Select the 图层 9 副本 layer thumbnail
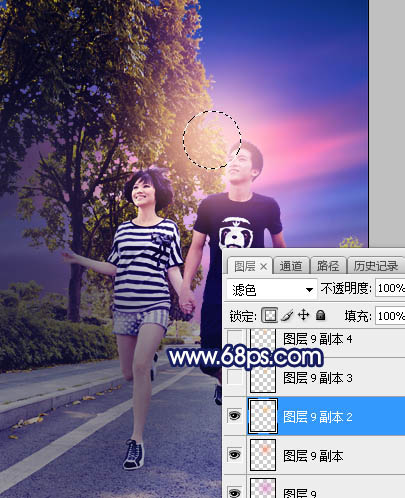 pyautogui.click(x=263, y=455)
